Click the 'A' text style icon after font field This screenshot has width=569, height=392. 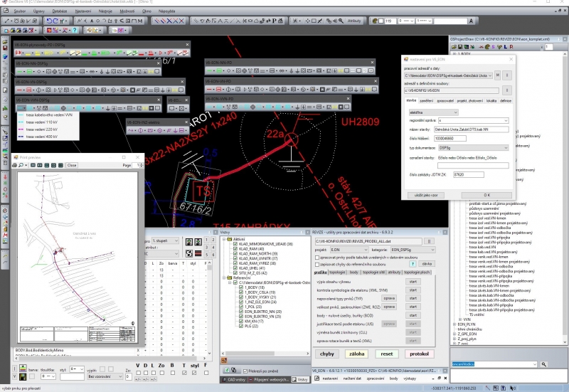pyautogui.click(x=471, y=21)
